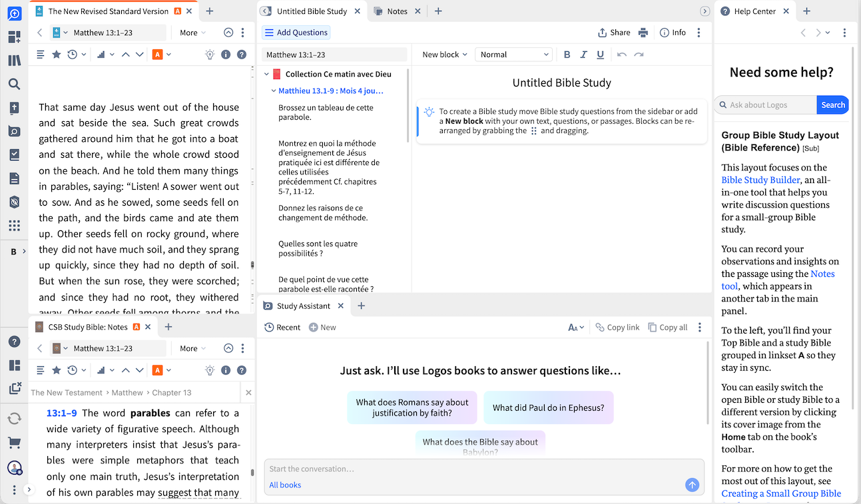Viewport: 861px width, 504px height.
Task: Close the CSB breadcrumb bar with the X
Action: coord(248,393)
